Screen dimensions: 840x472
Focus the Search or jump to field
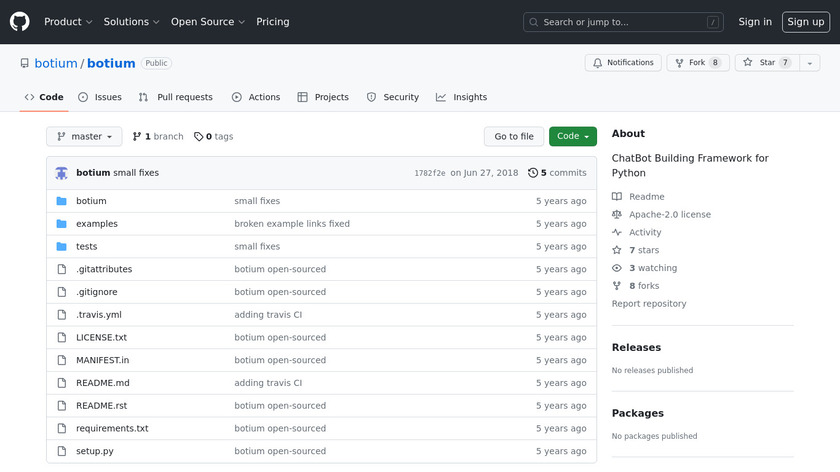point(623,22)
